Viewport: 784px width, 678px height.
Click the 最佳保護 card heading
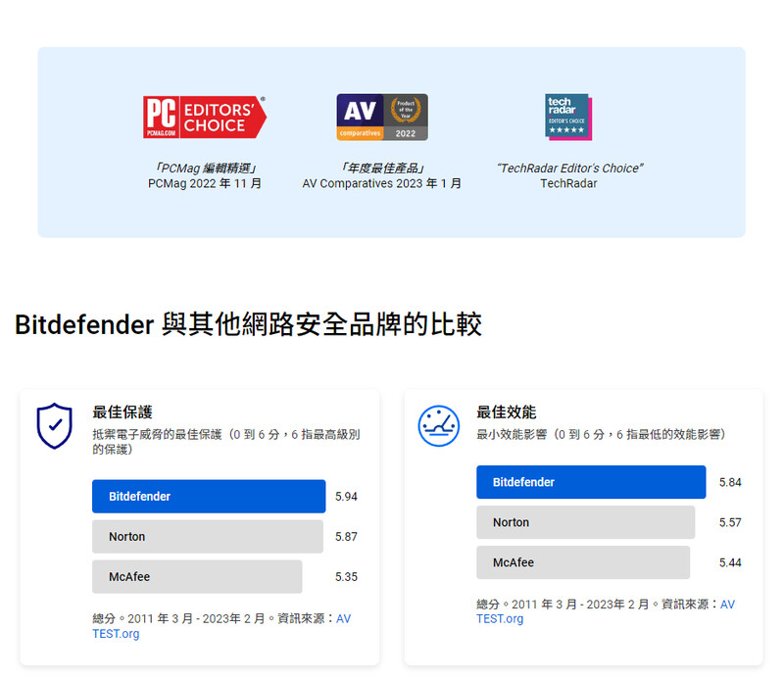(x=122, y=412)
